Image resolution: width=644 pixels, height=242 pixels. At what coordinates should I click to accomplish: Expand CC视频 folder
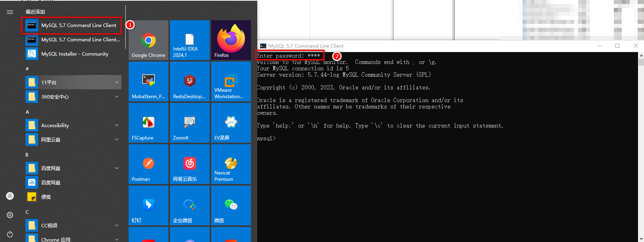[x=73, y=226]
